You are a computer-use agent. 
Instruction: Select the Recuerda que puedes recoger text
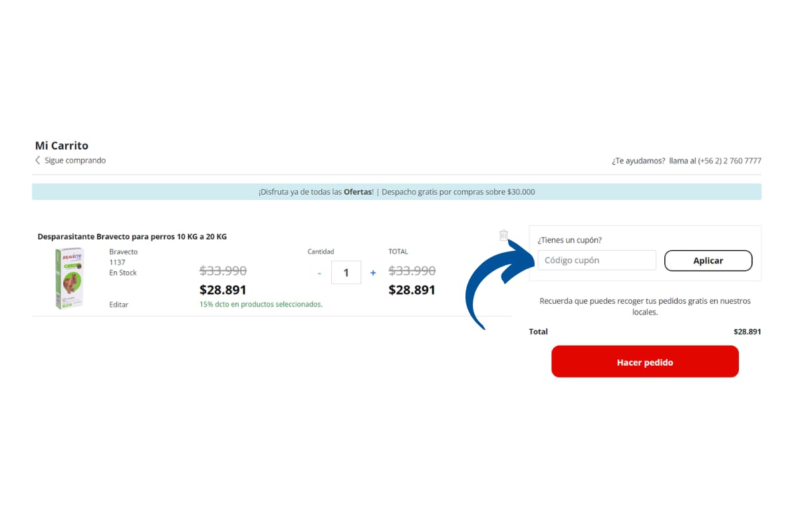pos(645,307)
